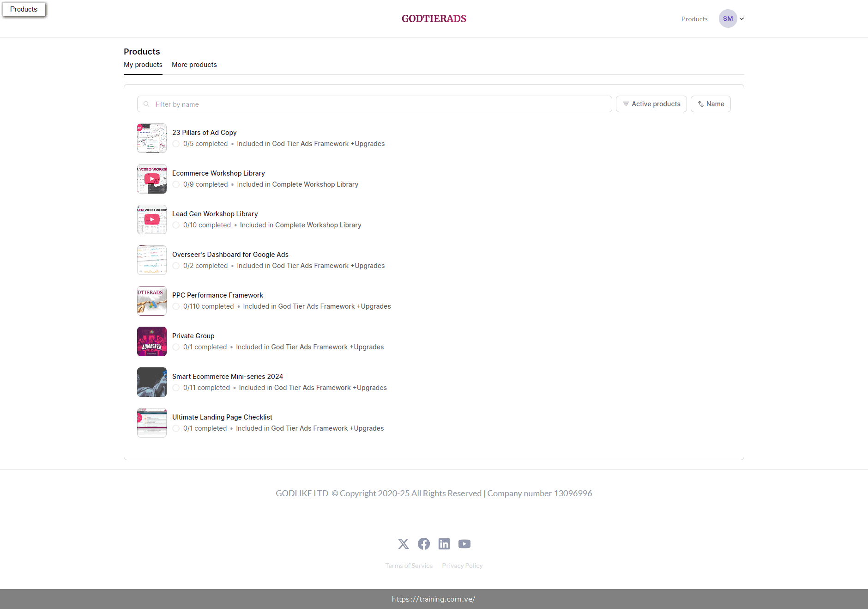Click the progress circle for PPC Performance Framework
The height and width of the screenshot is (609, 868).
click(176, 306)
